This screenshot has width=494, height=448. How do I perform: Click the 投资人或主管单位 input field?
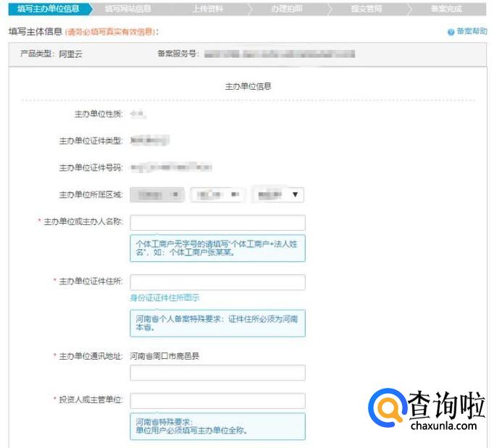(x=217, y=400)
